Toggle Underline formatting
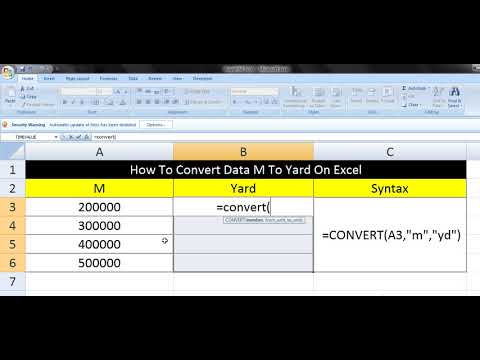The image size is (480, 360). pos(82,102)
